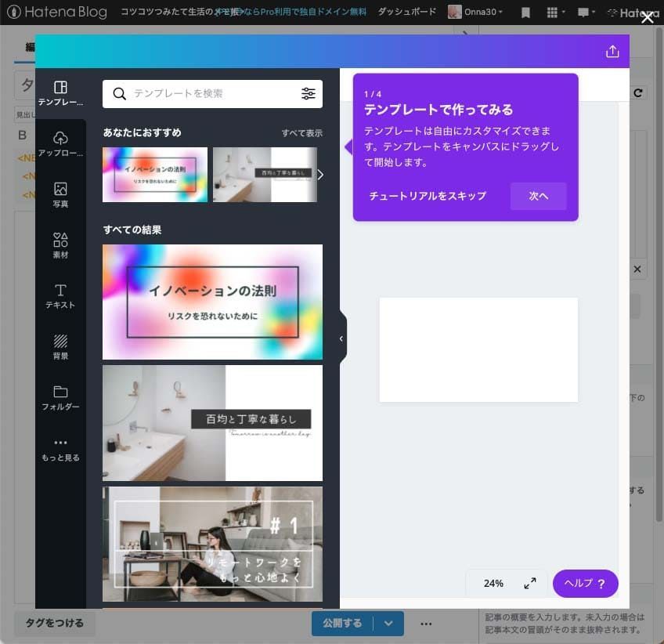The height and width of the screenshot is (644, 664).
Task: Open the Onna30 user menu
Action: coord(475,12)
